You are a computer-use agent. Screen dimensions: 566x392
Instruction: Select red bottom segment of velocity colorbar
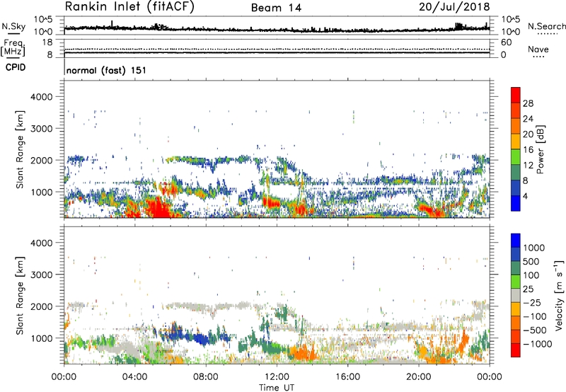pos(516,350)
